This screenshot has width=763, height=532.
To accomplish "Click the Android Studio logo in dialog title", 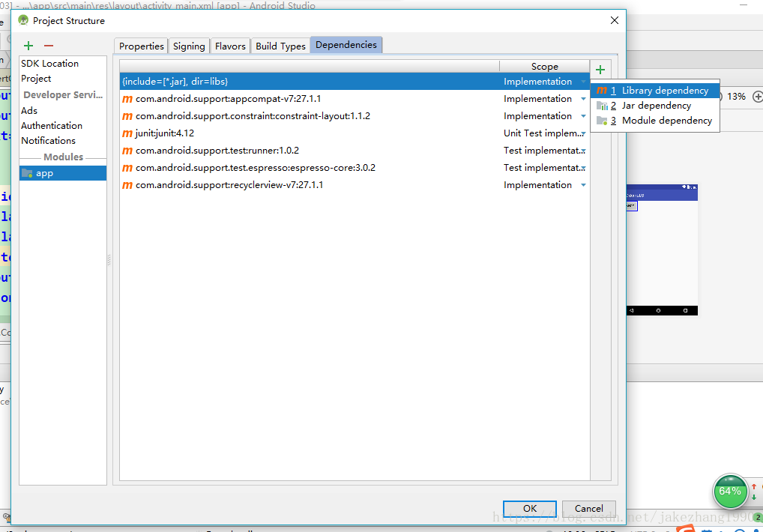I will 23,20.
